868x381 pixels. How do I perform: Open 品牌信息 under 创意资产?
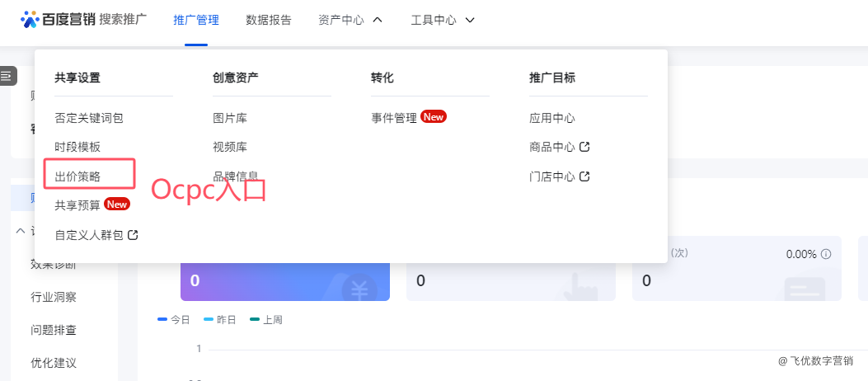pyautogui.click(x=235, y=176)
